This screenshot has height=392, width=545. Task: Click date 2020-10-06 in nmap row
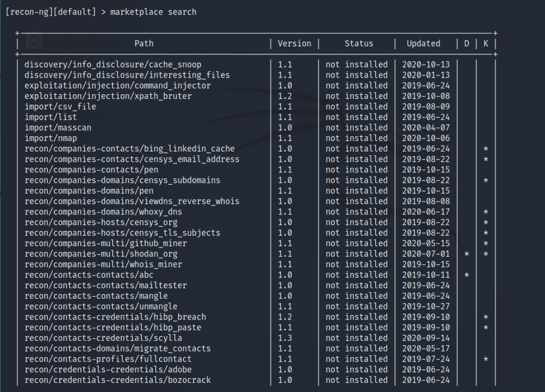(x=426, y=138)
